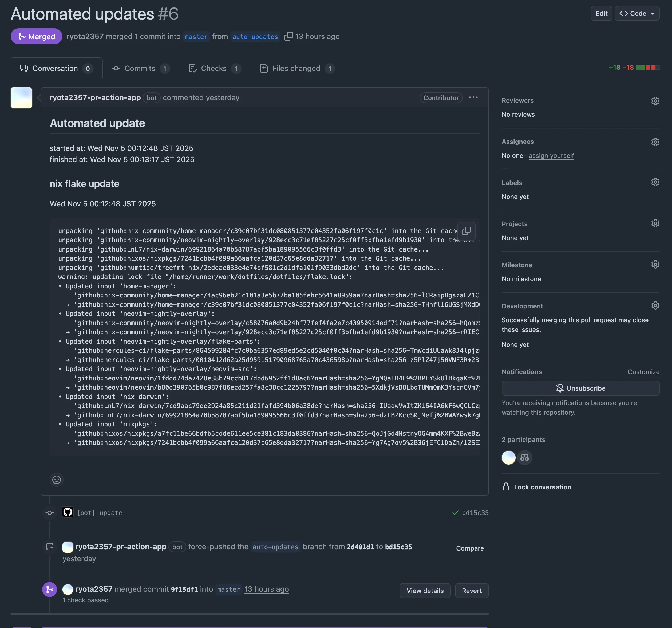
Task: Open the Development settings gear
Action: tap(655, 305)
